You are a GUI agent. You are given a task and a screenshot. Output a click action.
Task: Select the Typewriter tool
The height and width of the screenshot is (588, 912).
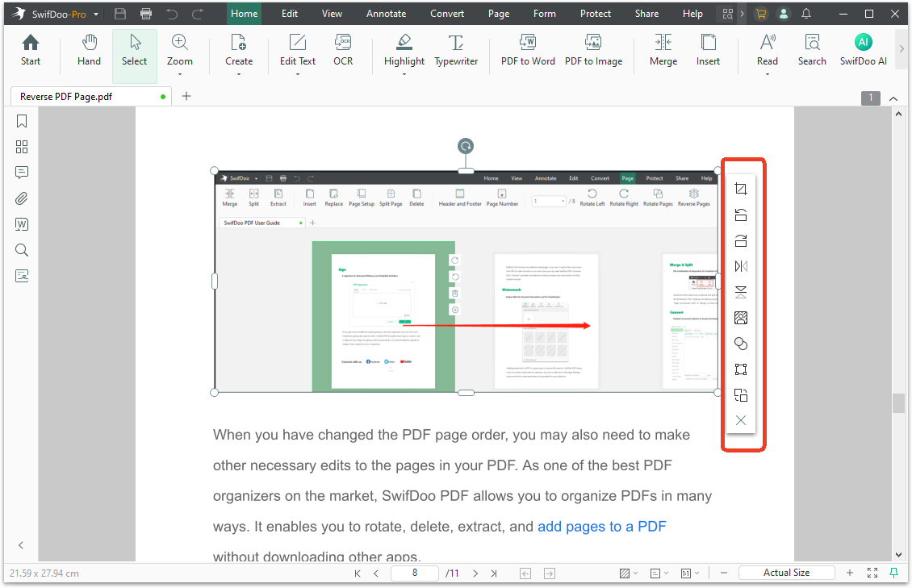click(456, 50)
